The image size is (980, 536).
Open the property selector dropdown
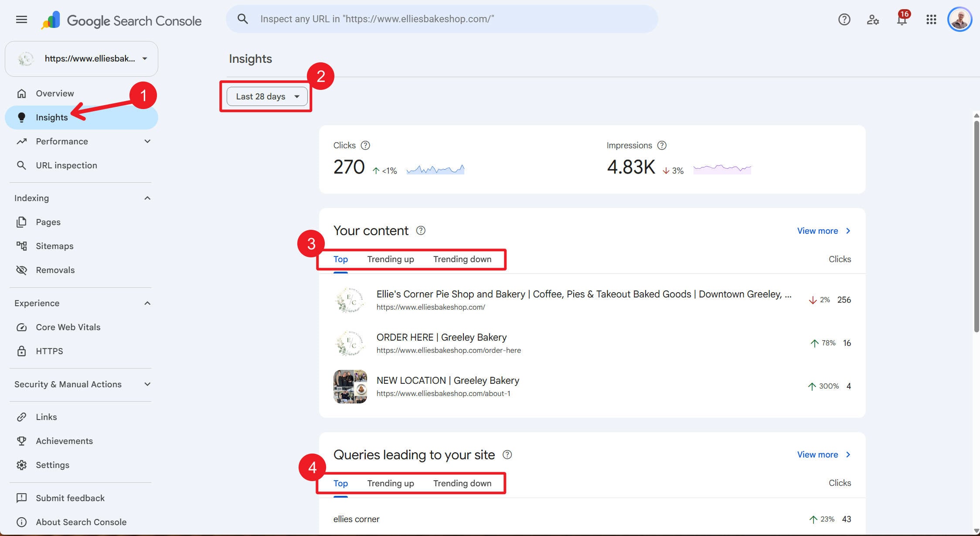(82, 59)
